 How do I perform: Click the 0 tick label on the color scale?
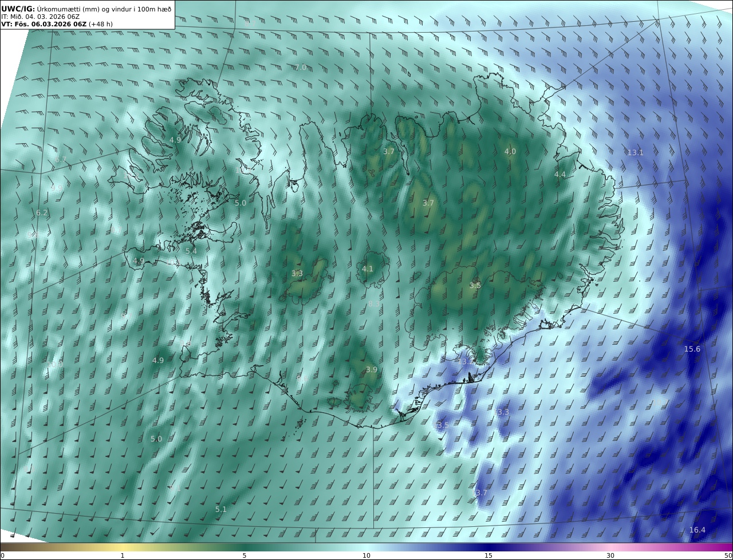tap(2, 555)
